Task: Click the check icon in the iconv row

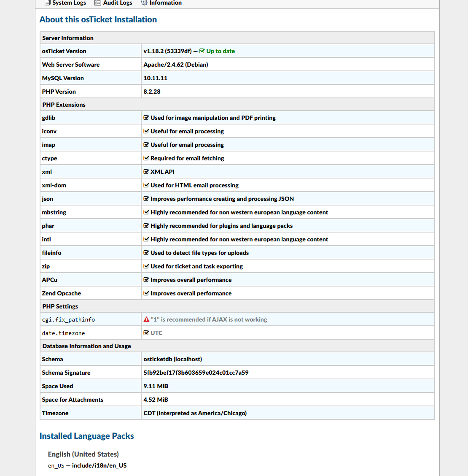Action: [x=146, y=131]
